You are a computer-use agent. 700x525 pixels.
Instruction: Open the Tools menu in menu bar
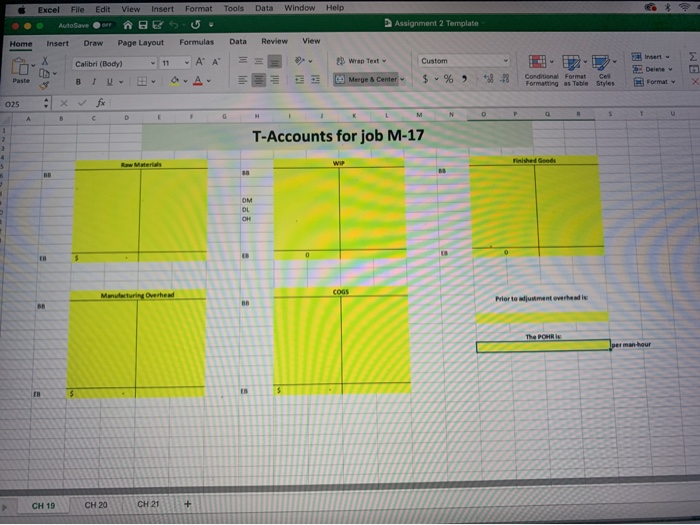[233, 8]
